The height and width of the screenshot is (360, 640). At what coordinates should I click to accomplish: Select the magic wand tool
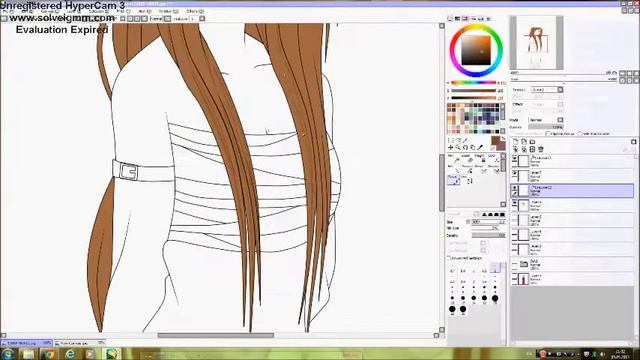[x=466, y=140]
